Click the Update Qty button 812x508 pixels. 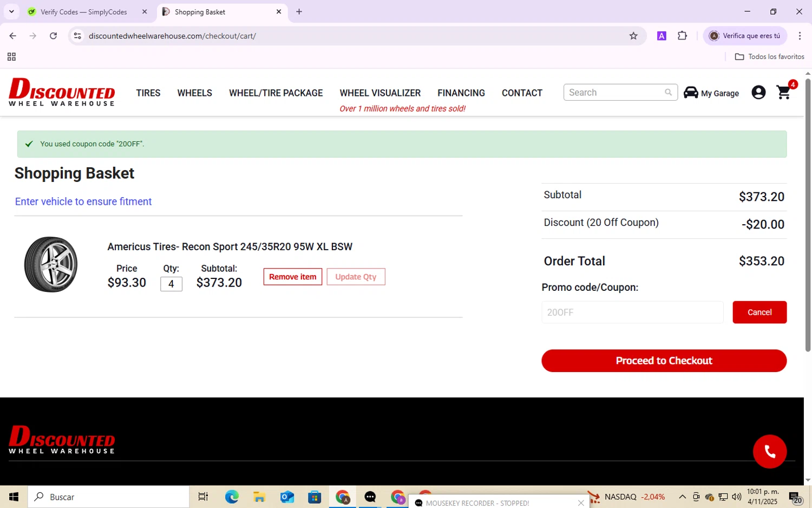(356, 277)
